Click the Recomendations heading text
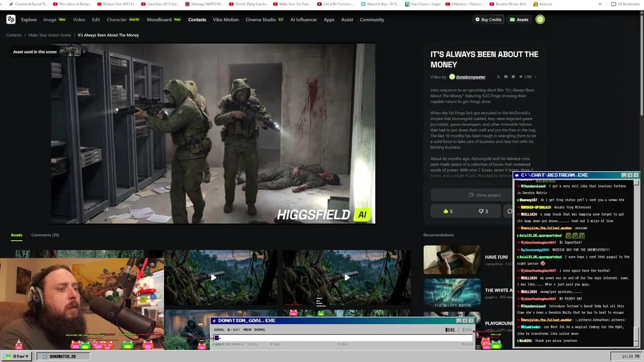 [x=438, y=235]
